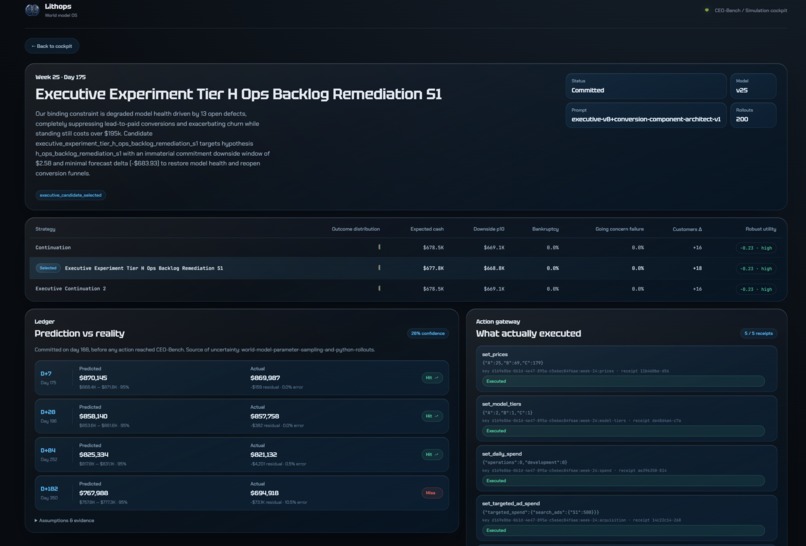Click the predicted value $870,145
806x546 pixels.
(x=93, y=378)
